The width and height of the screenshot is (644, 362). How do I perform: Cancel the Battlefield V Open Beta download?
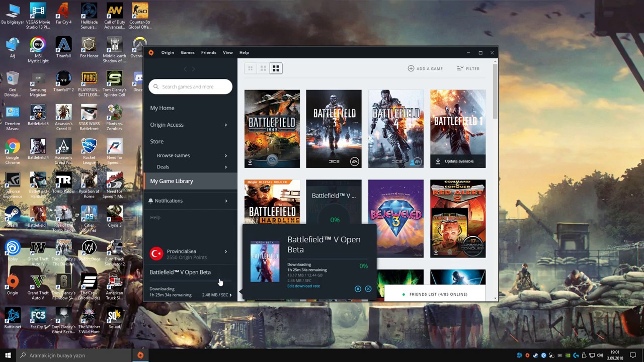368,289
